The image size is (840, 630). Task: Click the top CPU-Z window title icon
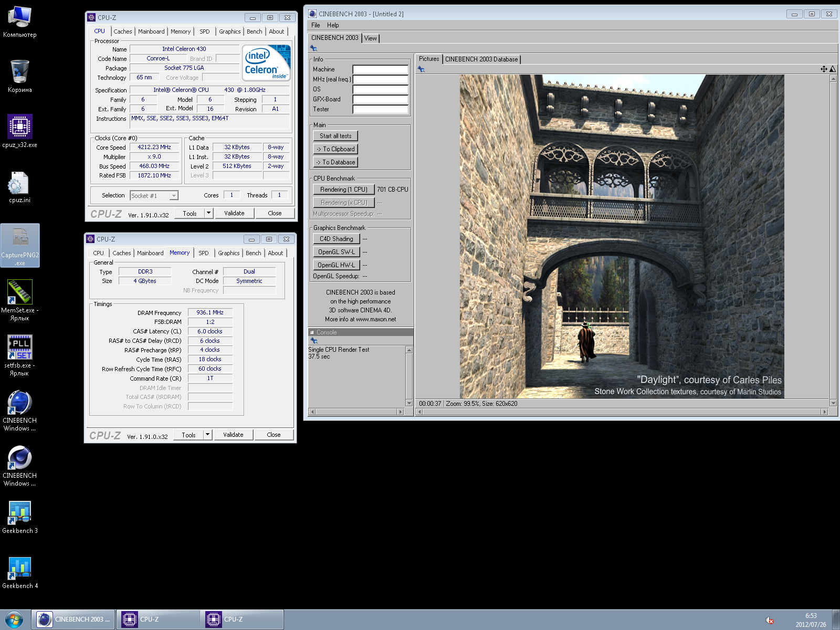click(x=91, y=17)
